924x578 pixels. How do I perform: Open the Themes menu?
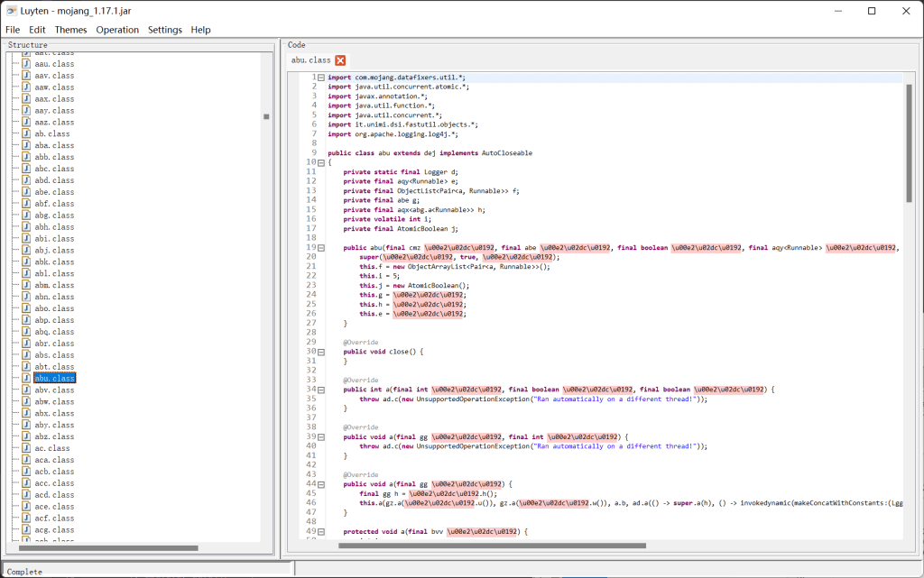[70, 29]
